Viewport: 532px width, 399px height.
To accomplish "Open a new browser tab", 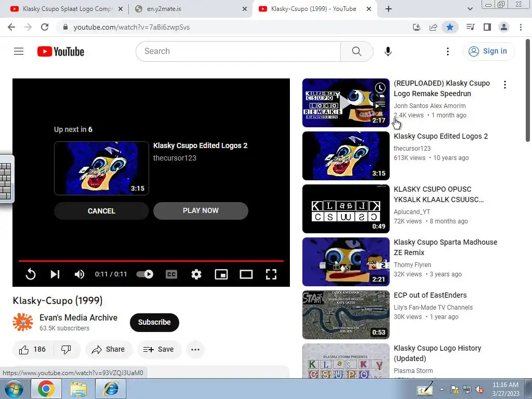I will pos(389,9).
